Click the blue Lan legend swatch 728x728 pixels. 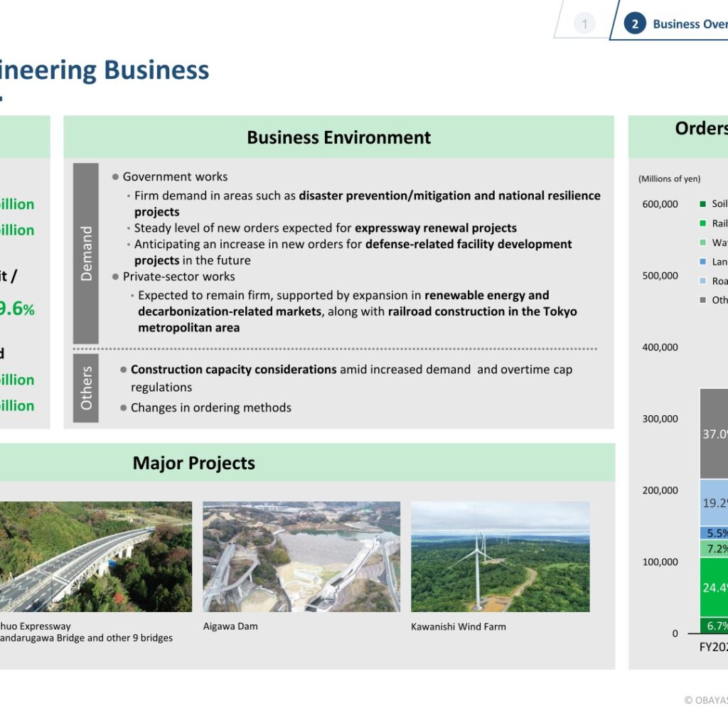coord(703,262)
